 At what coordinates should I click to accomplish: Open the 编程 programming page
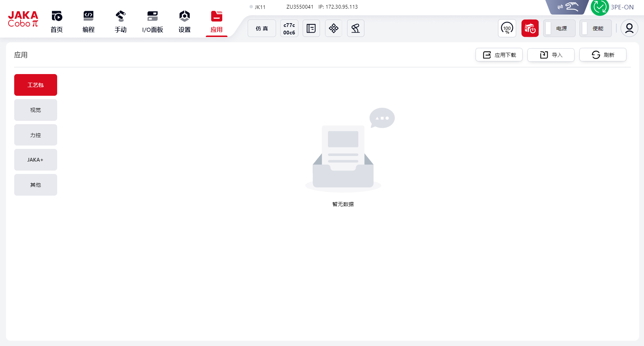[x=89, y=22]
